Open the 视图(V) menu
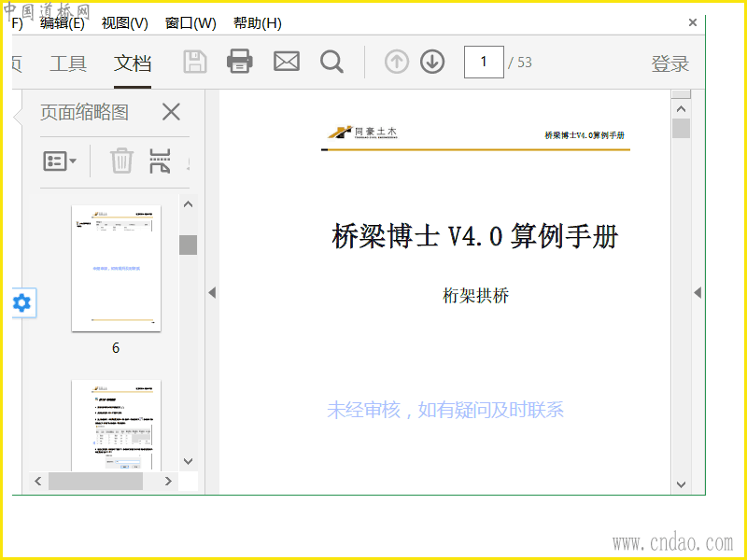 coord(125,22)
